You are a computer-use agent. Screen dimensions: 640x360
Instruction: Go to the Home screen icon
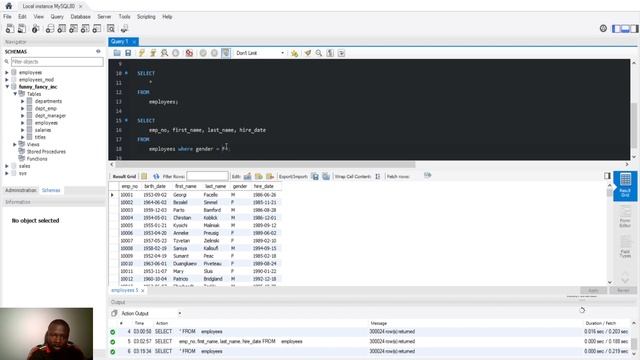(9, 6)
